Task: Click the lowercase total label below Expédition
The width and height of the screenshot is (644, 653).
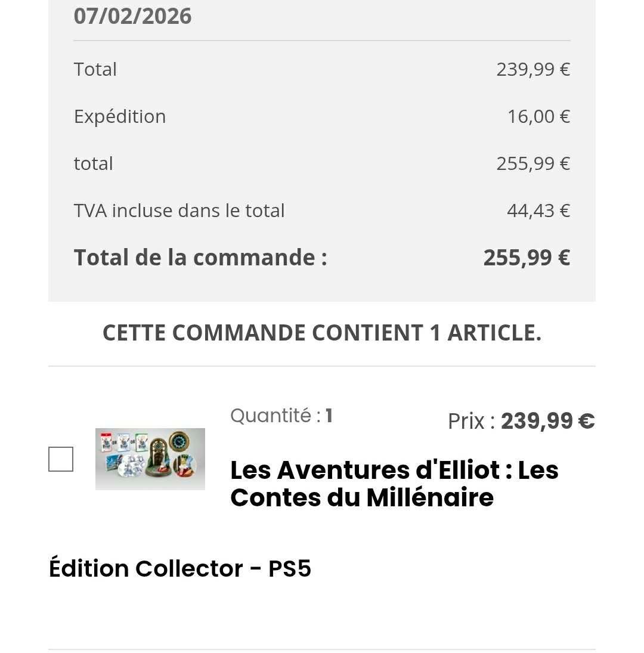Action: 94,163
